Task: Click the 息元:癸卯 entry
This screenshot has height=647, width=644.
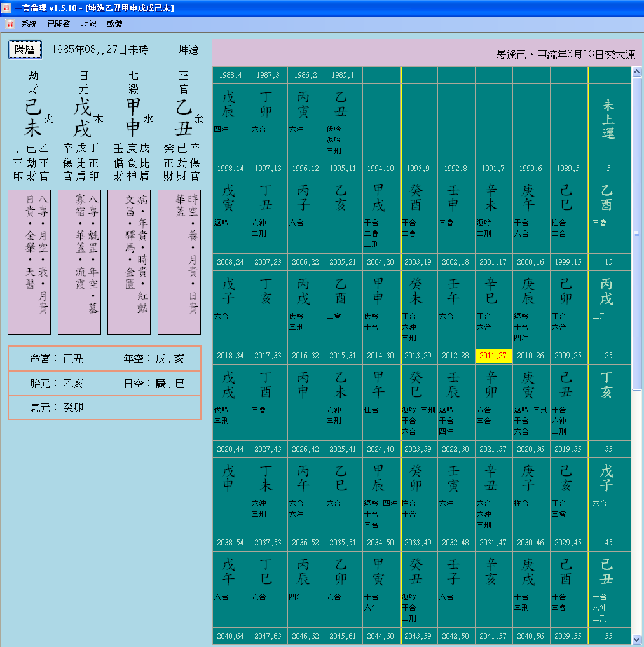Action: click(57, 408)
